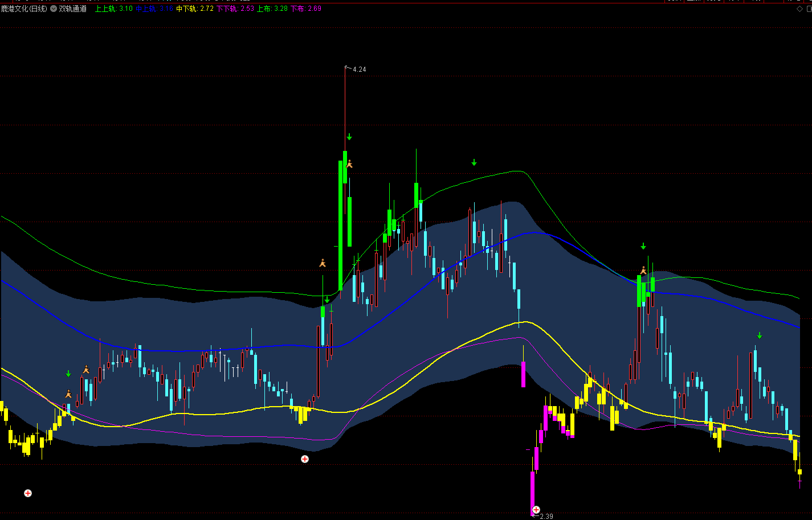The width and height of the screenshot is (812, 520).
Task: Click the diamond icon at top right
Action: point(799,9)
